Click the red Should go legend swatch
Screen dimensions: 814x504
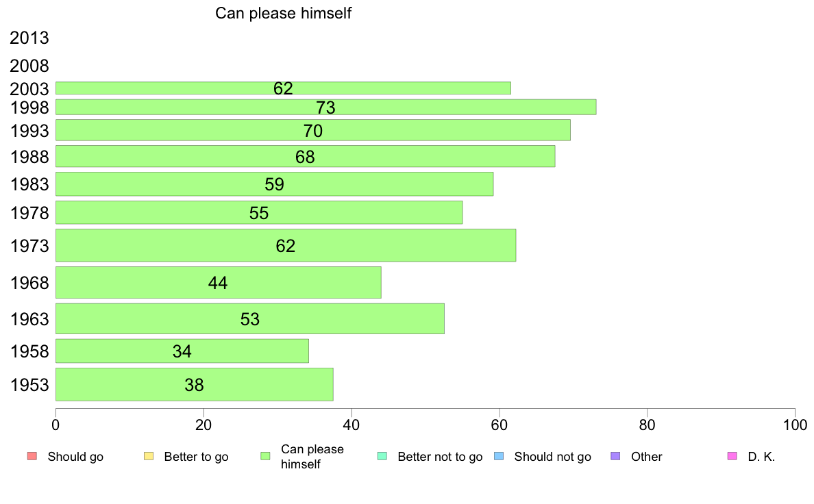[x=32, y=456]
